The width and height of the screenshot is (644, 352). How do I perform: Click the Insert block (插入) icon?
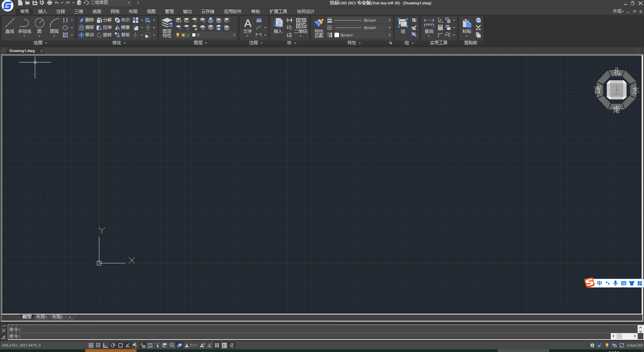click(278, 26)
